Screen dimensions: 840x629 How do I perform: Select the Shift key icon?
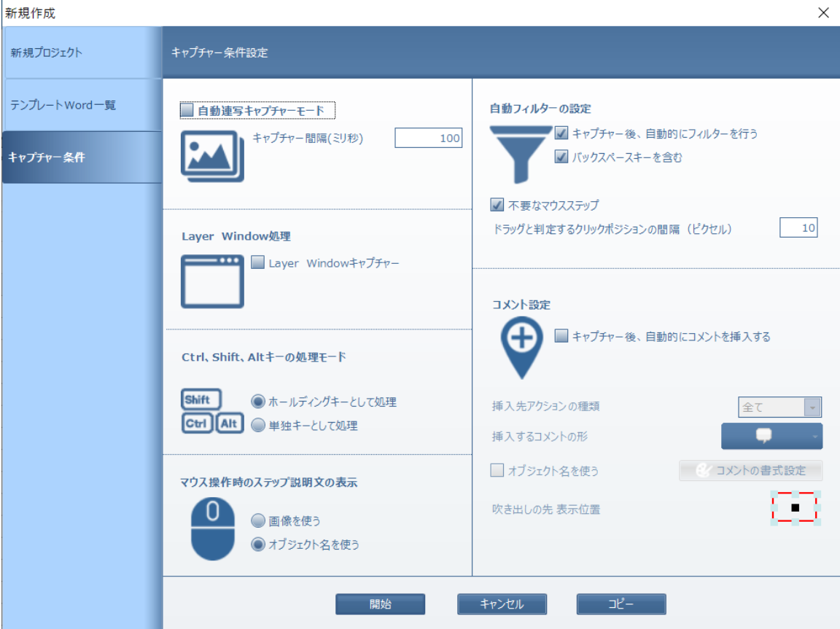201,399
